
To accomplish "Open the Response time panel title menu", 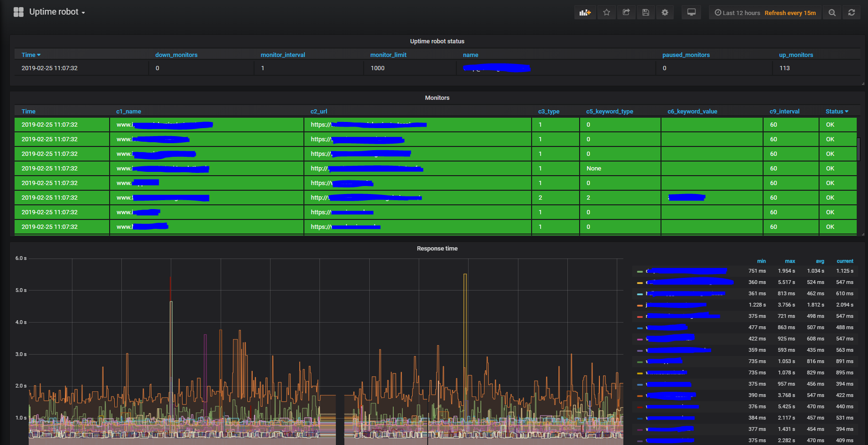I will [437, 249].
